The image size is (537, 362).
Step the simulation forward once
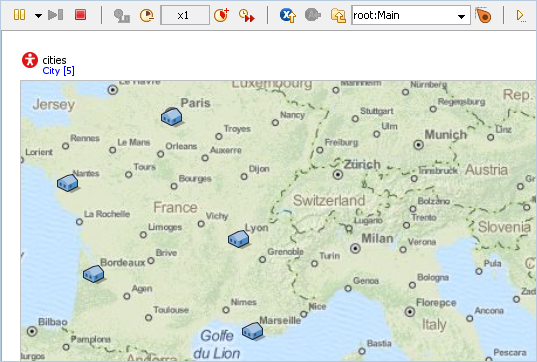(x=55, y=15)
